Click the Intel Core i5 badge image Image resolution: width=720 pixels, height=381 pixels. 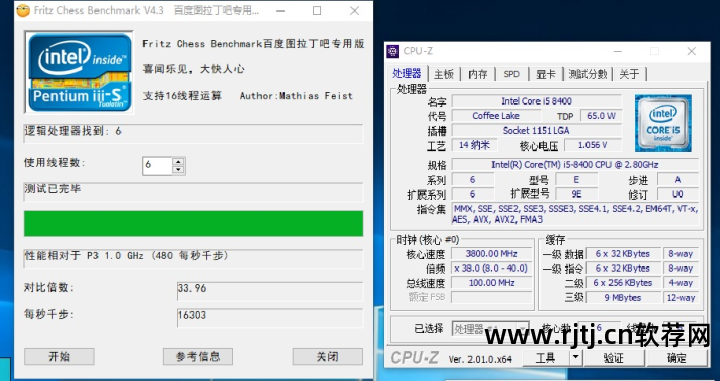coord(663,123)
